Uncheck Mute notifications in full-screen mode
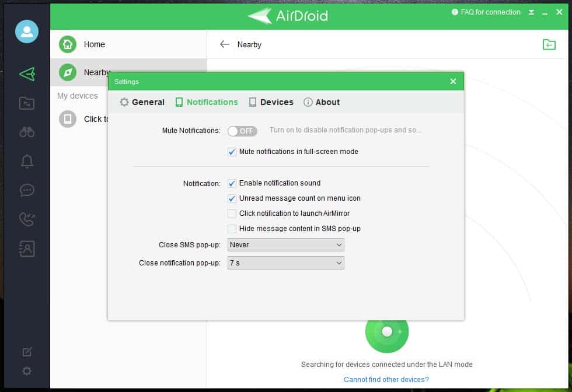 232,152
